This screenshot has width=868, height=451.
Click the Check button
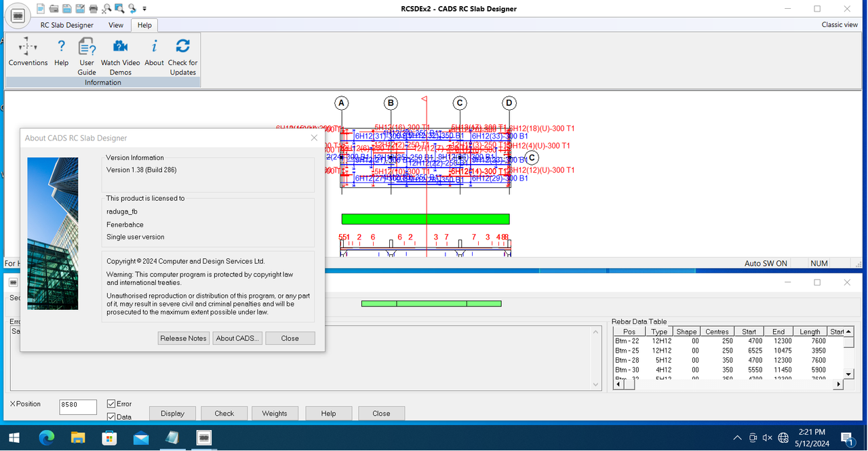point(224,413)
